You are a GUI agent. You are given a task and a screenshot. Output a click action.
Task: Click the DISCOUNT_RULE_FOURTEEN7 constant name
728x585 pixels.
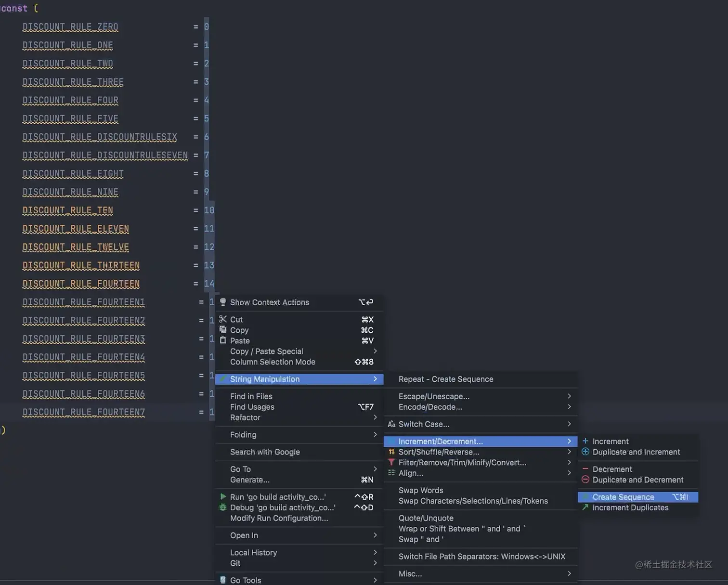[84, 412]
